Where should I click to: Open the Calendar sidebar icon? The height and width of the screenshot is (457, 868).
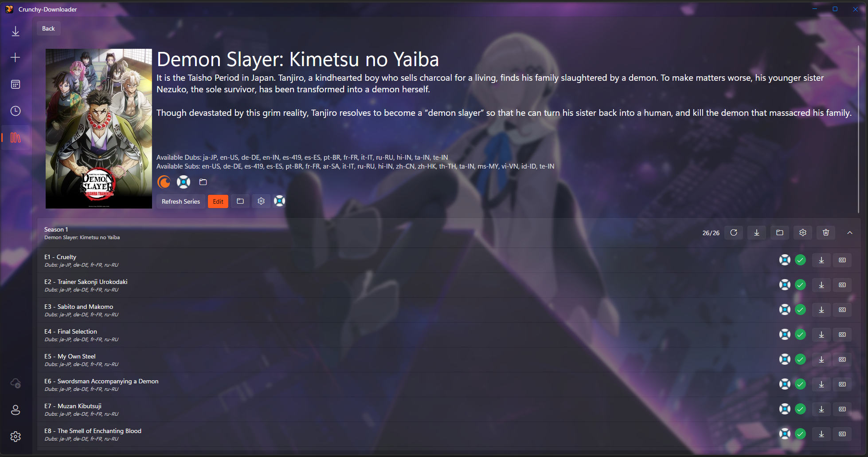(16, 84)
